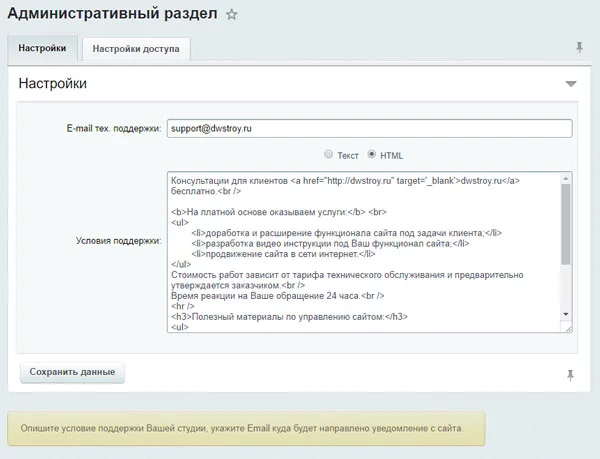Click the Условия поддержки label
This screenshot has height=459, width=600.
[x=118, y=241]
